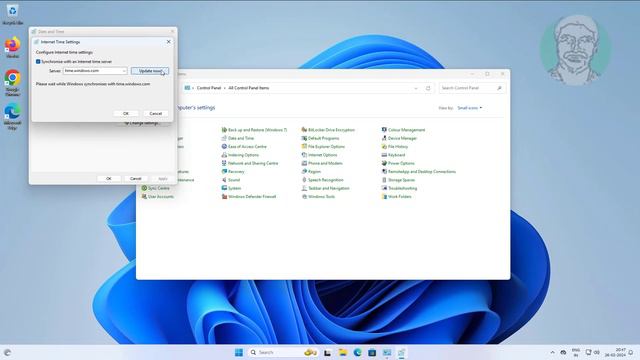Open Internet Options
Viewport: 640px width, 360px height.
(319, 155)
